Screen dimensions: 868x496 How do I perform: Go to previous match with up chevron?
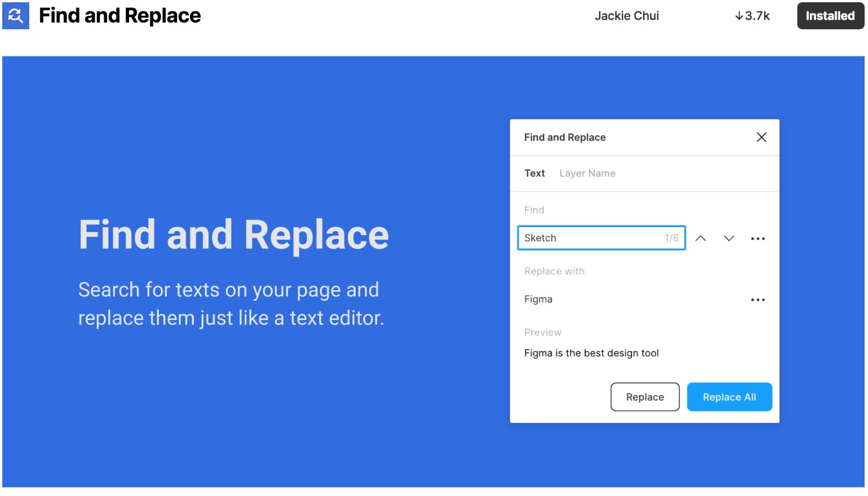click(701, 238)
